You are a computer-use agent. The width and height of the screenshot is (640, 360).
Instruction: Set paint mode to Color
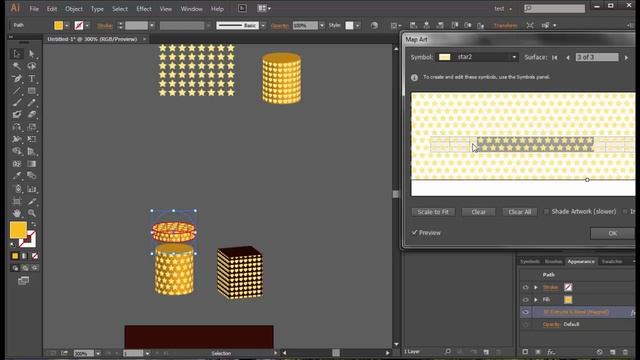[15, 256]
